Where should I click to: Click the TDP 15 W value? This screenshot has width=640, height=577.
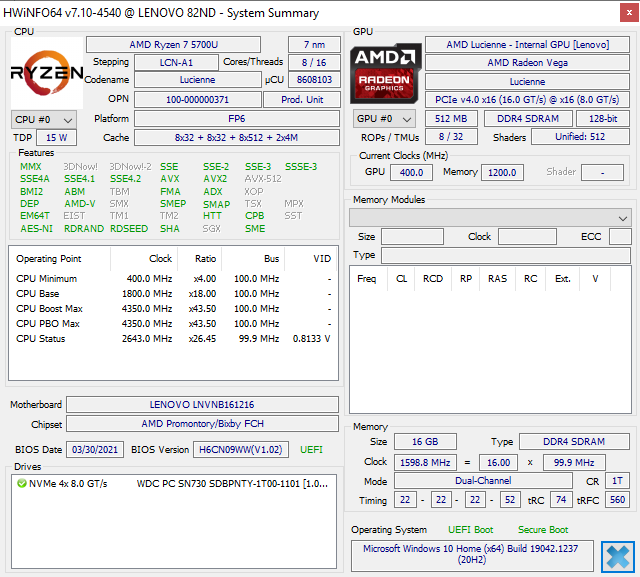tap(56, 138)
